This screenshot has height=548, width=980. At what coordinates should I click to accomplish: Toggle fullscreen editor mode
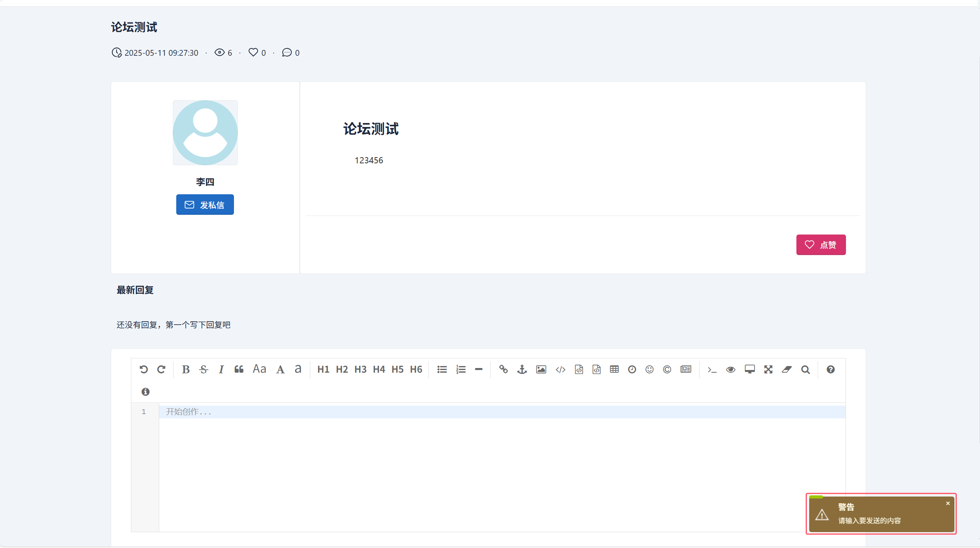769,370
